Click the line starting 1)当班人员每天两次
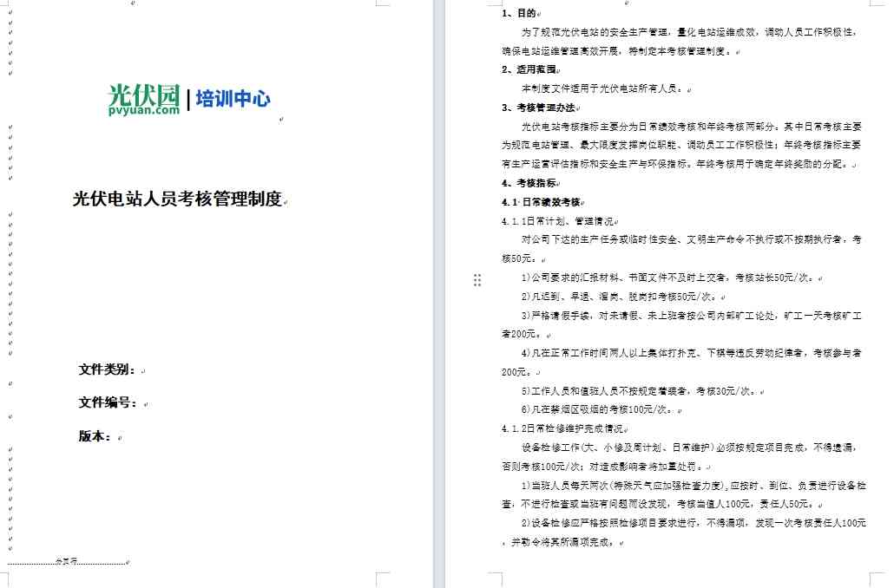Viewport: 894px width, 588px height. point(694,485)
